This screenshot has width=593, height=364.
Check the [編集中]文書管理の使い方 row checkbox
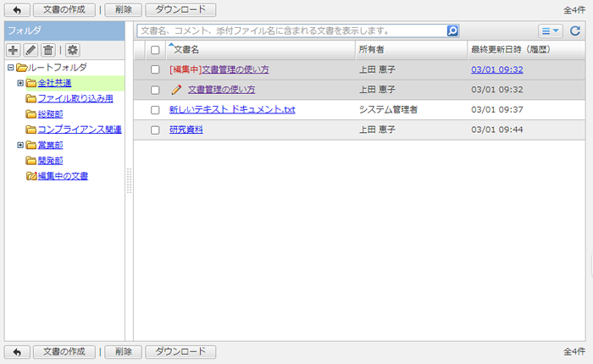[x=155, y=69]
